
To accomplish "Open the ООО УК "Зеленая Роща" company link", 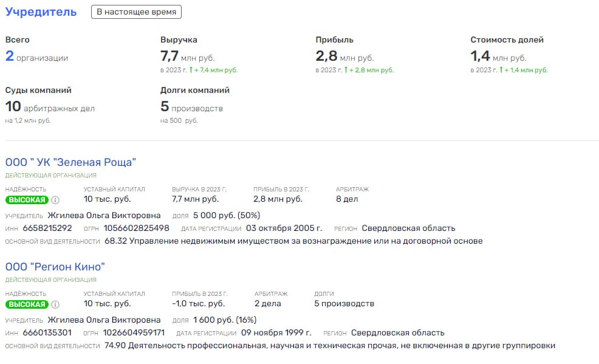I will [x=70, y=162].
